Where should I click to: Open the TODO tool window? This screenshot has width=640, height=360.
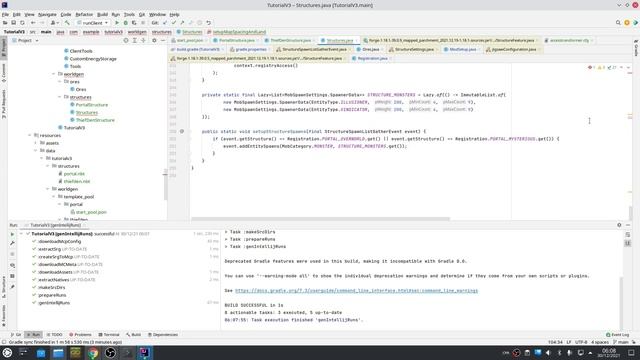tap(55, 335)
